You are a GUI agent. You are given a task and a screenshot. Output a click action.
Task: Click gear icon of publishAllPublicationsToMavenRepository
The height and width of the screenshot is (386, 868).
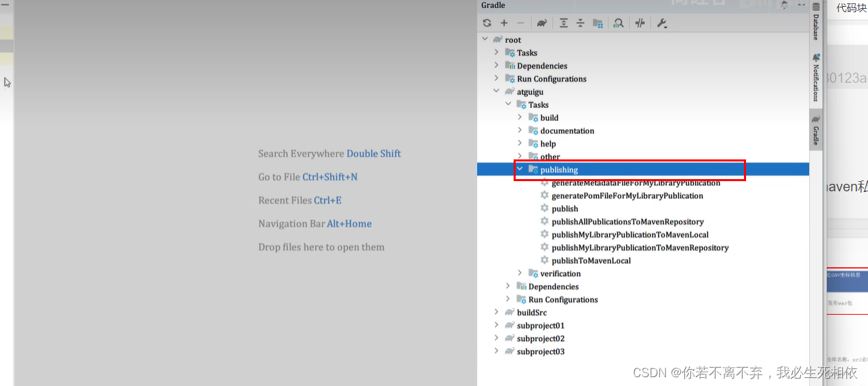[x=545, y=221]
